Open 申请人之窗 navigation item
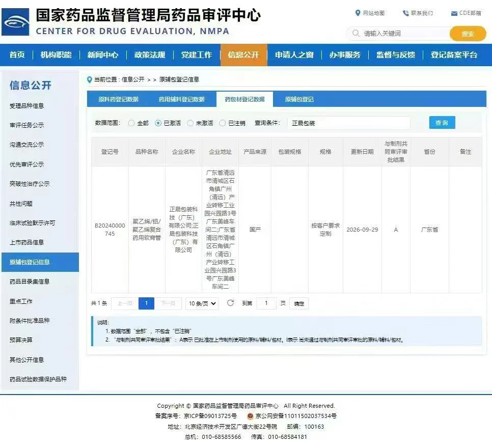 [x=294, y=55]
